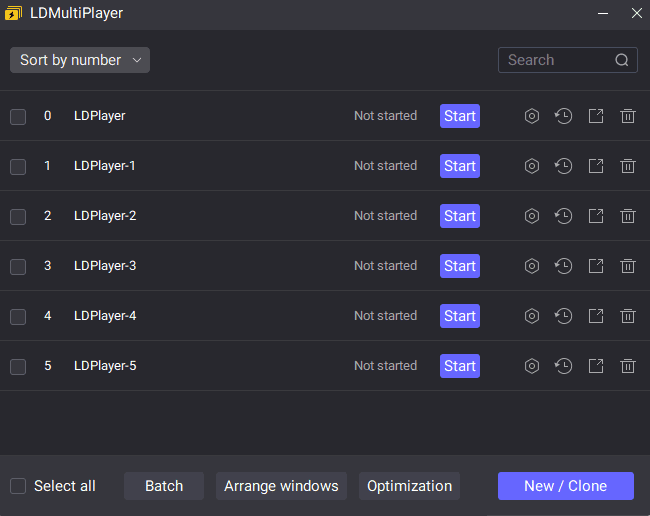
Task: Open backup/restore for LDPlayer-3
Action: 564,266
